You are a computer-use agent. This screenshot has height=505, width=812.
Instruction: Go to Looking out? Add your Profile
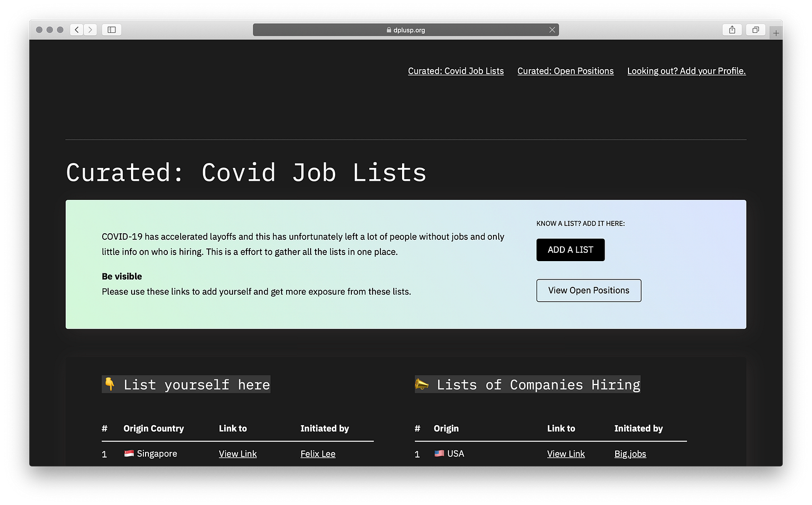click(x=686, y=71)
